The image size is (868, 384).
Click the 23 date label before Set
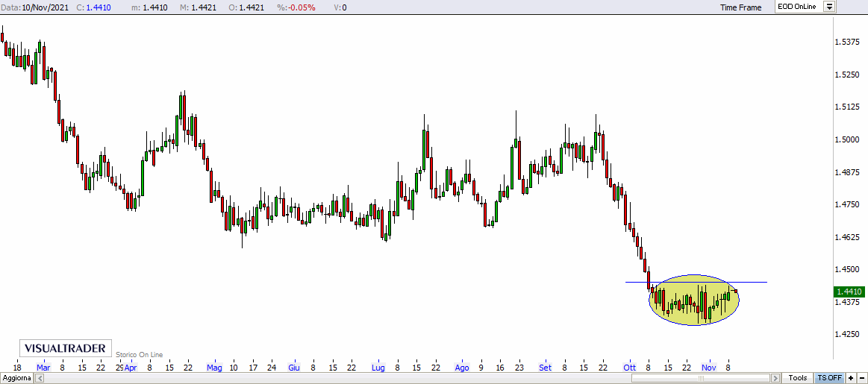pos(519,368)
